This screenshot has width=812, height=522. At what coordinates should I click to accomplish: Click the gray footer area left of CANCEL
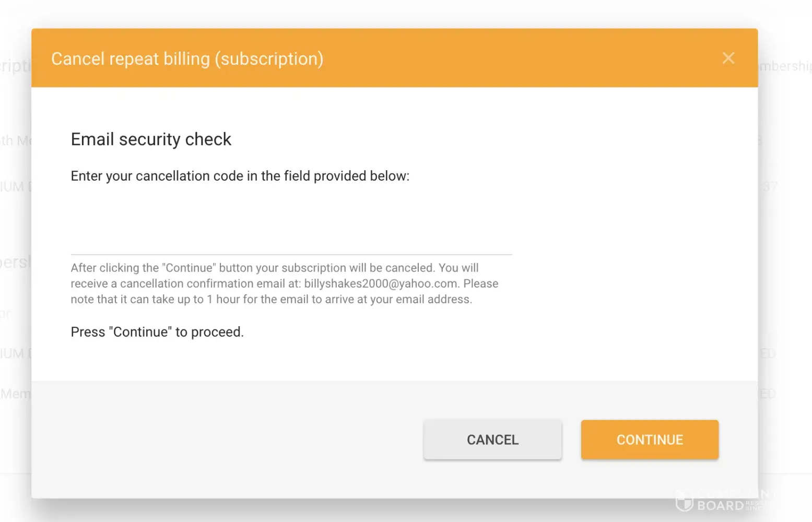click(x=225, y=440)
